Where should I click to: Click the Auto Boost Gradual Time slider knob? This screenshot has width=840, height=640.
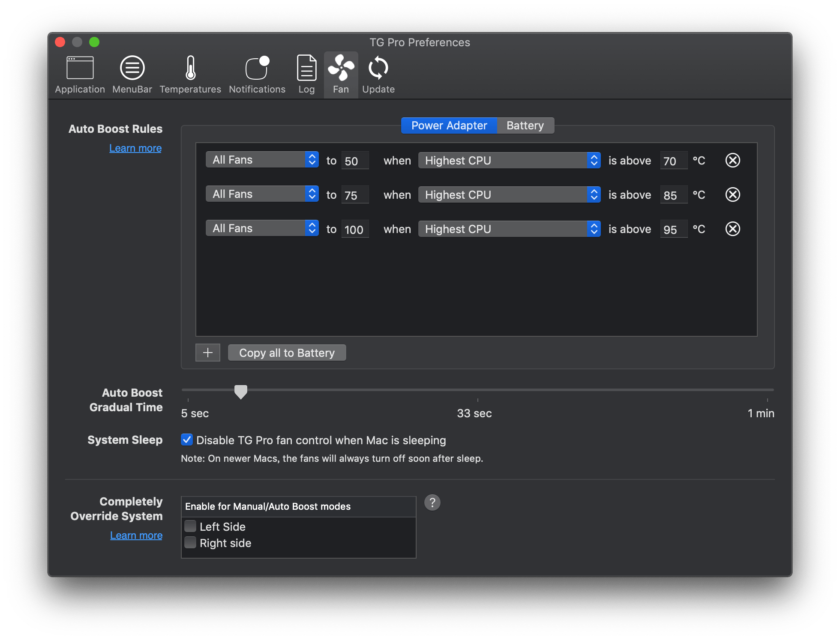[x=241, y=392]
